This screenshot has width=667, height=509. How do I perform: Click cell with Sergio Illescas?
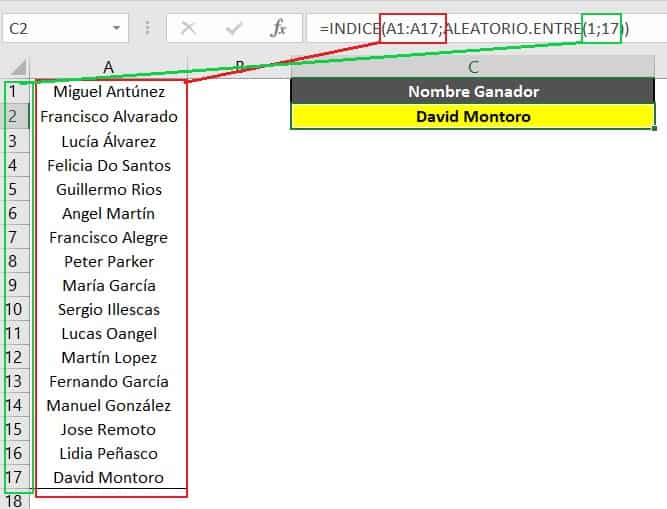pyautogui.click(x=109, y=309)
